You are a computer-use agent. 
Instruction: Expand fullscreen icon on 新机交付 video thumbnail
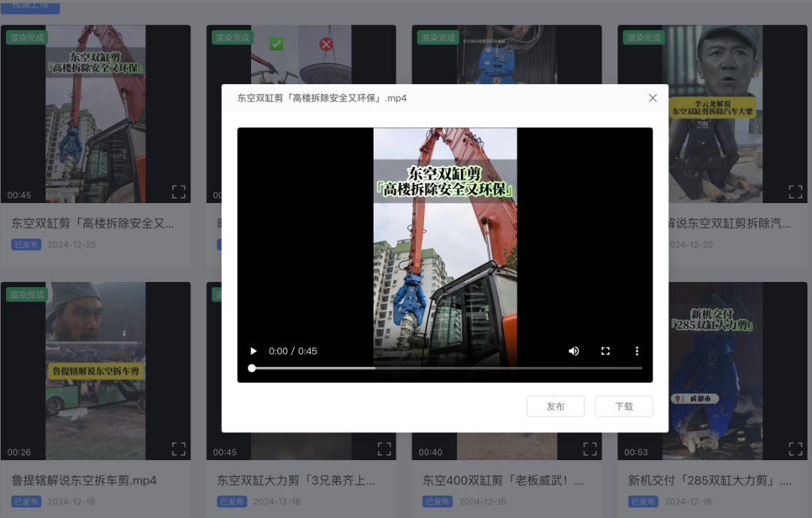(795, 449)
